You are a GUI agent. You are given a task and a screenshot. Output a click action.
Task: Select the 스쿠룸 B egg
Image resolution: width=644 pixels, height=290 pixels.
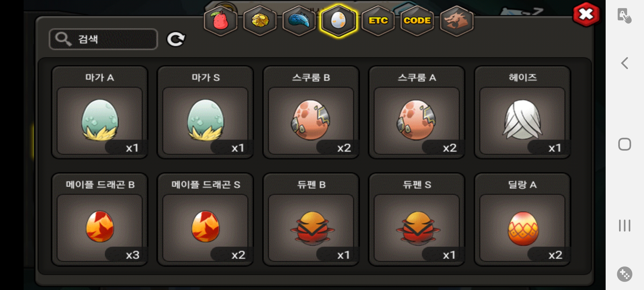pos(311,112)
